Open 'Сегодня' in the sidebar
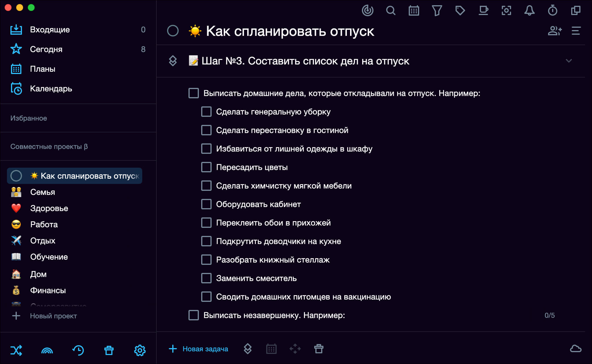The image size is (592, 364). [46, 49]
